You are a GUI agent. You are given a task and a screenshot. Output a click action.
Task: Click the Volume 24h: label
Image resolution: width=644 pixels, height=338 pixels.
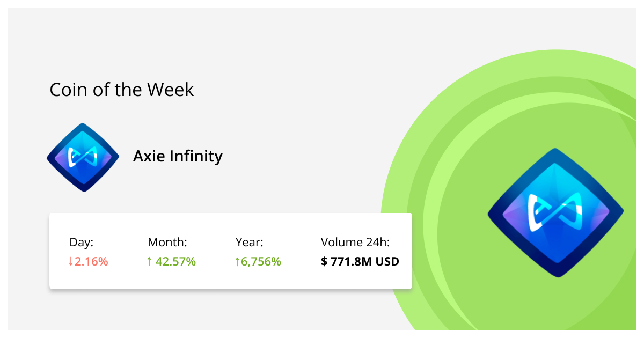[355, 242]
